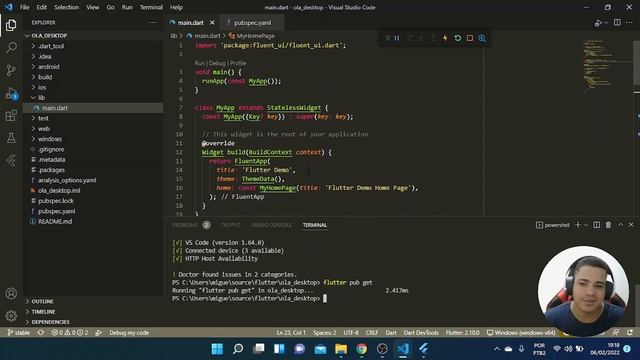This screenshot has height=360, width=640.
Task: Open Explorer views and more actions menu
Action: [x=152, y=22]
